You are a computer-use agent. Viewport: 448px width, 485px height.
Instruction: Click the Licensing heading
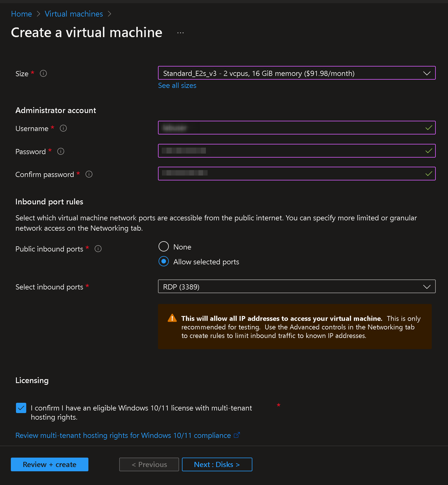pos(32,381)
